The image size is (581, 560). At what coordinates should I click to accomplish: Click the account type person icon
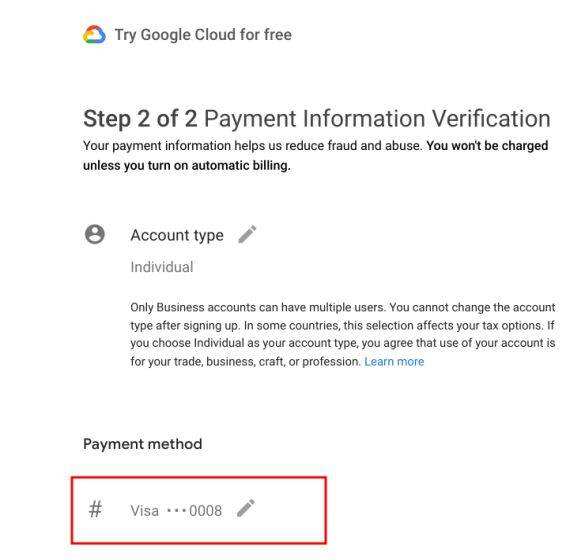(x=95, y=234)
